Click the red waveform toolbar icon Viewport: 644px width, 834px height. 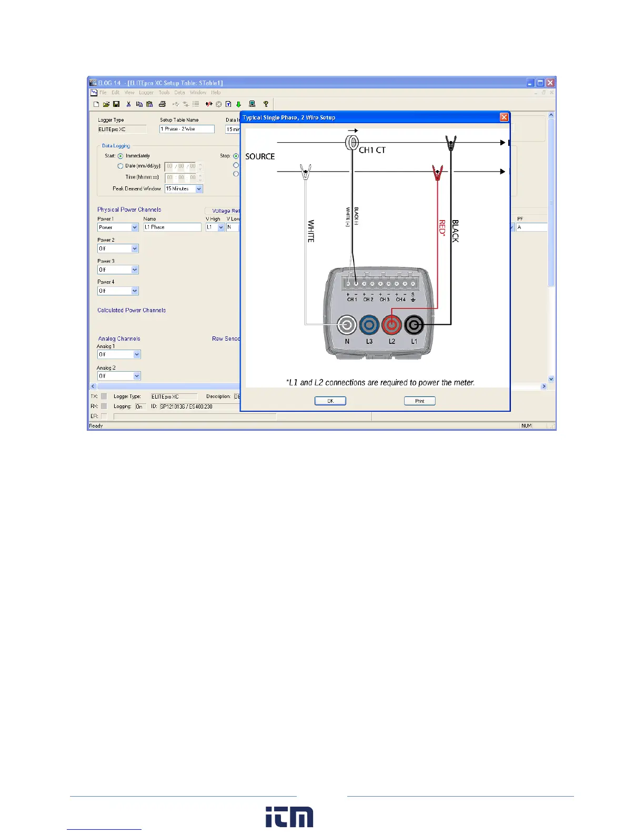209,104
